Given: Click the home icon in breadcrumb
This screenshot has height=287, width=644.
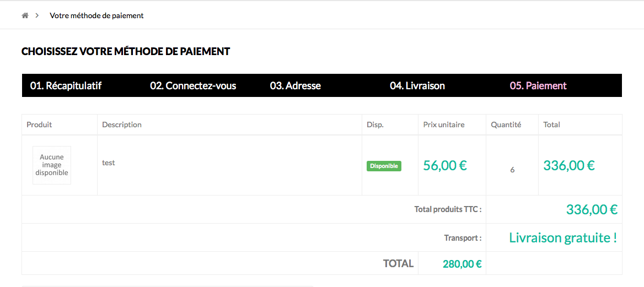Looking at the screenshot, I should 25,15.
